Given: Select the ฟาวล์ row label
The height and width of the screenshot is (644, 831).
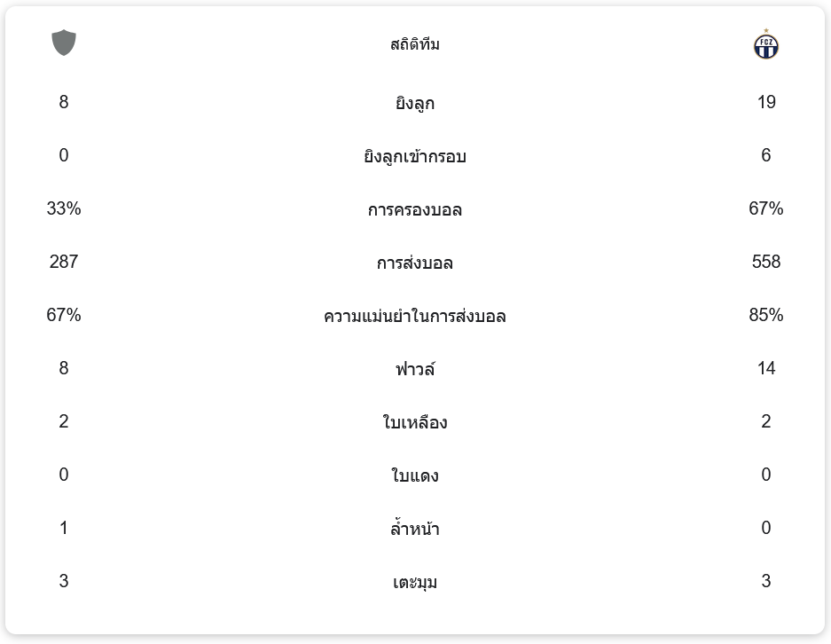Looking at the screenshot, I should click(415, 369).
